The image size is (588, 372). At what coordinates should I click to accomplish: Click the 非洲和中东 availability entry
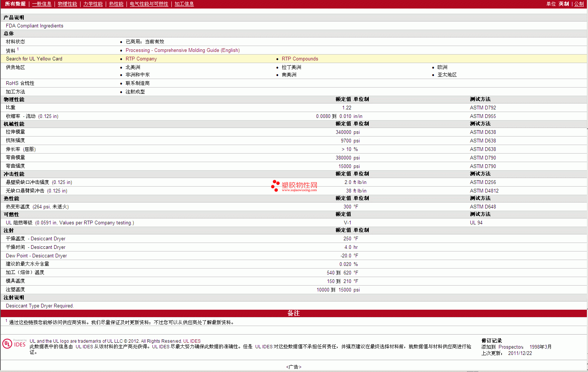[x=138, y=75]
